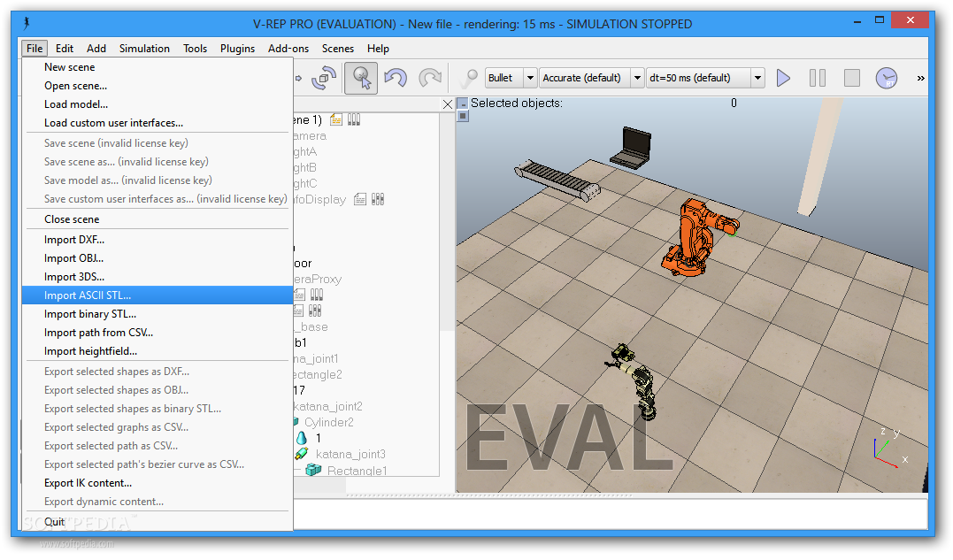Open the Simulation menu
Viewport: 953px width, 560px height.
coord(144,49)
